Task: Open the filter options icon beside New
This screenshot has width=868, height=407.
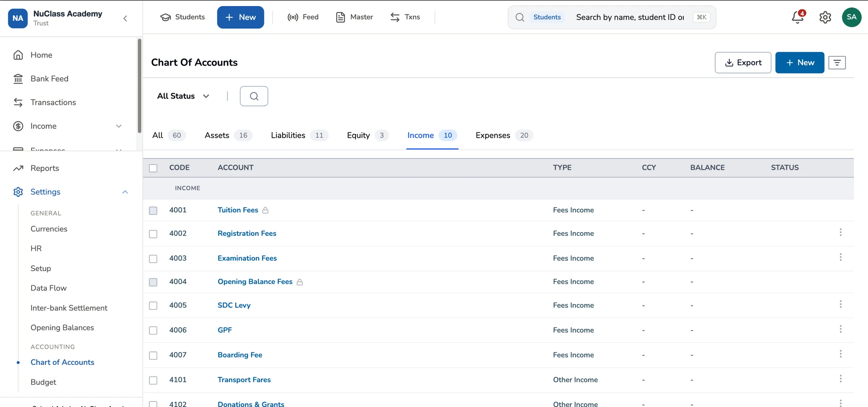Action: pos(837,63)
